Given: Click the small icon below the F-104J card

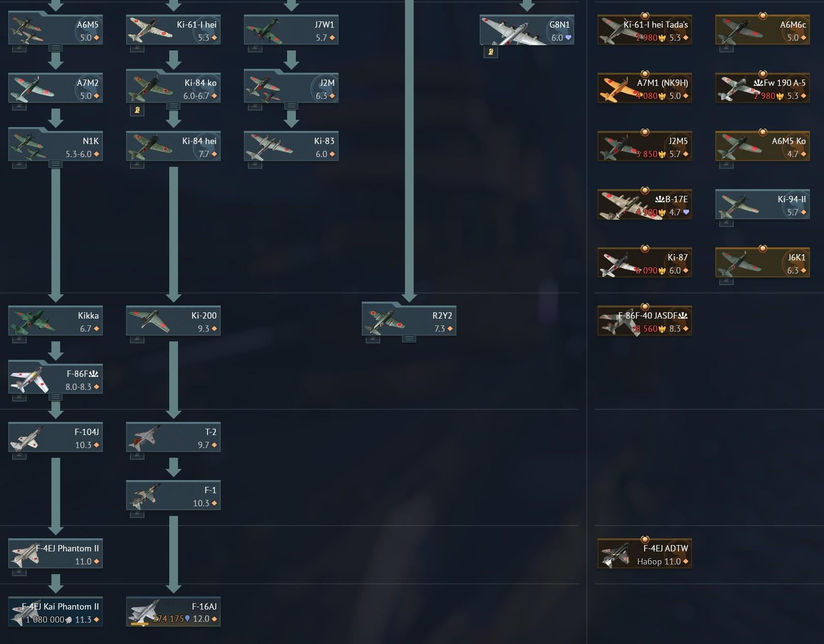Looking at the screenshot, I should click(x=19, y=456).
